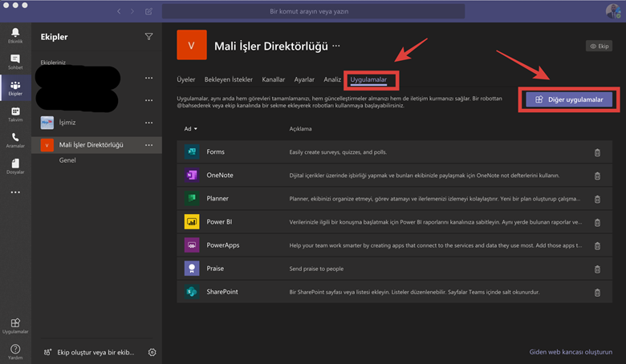Click the new chat compose icon
626x364 pixels.
click(x=148, y=11)
